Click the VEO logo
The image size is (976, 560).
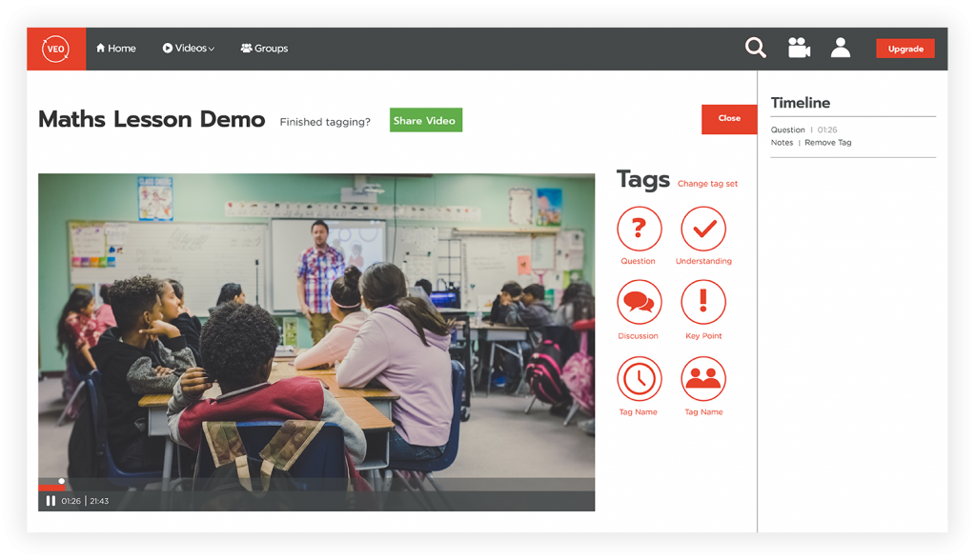[x=56, y=49]
